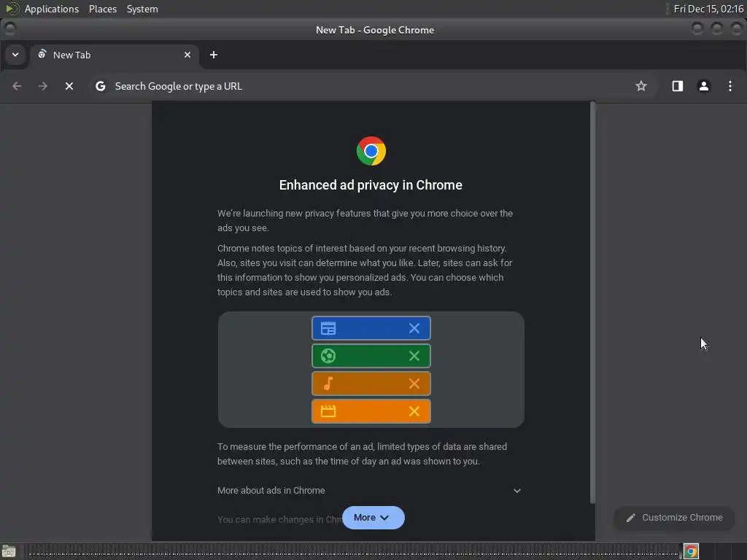
Task: Open the Places menu
Action: 103,9
